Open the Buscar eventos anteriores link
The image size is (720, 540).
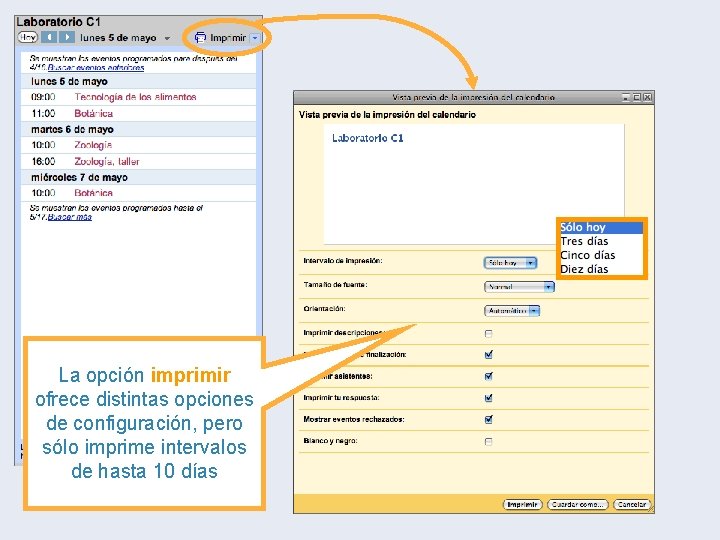tap(96, 68)
